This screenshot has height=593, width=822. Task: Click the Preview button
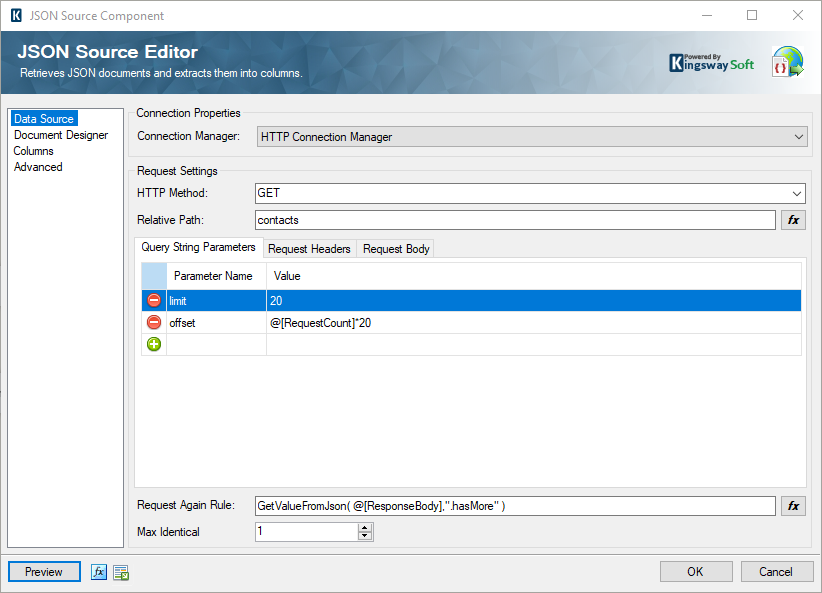tap(43, 571)
